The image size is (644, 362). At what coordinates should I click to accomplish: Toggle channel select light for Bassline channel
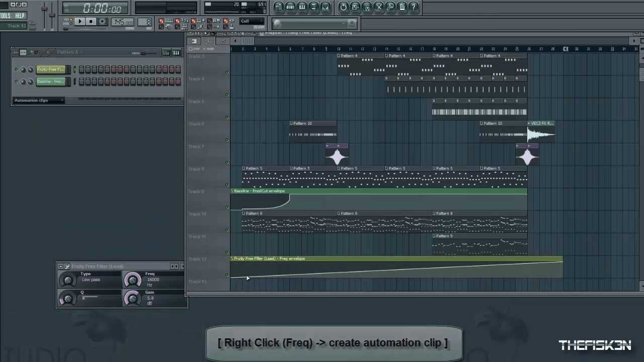pyautogui.click(x=75, y=82)
